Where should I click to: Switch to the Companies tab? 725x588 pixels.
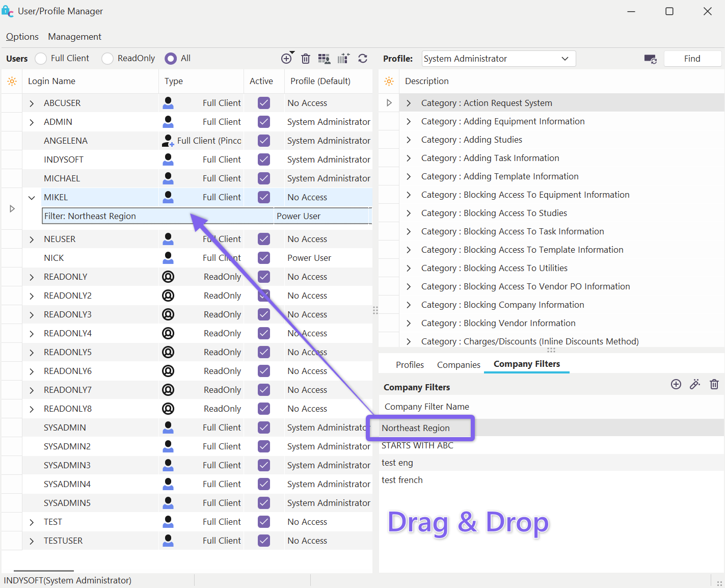click(x=459, y=365)
